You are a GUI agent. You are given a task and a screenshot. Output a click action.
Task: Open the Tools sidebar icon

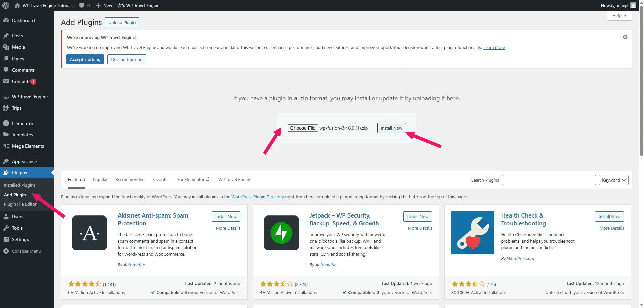7,228
